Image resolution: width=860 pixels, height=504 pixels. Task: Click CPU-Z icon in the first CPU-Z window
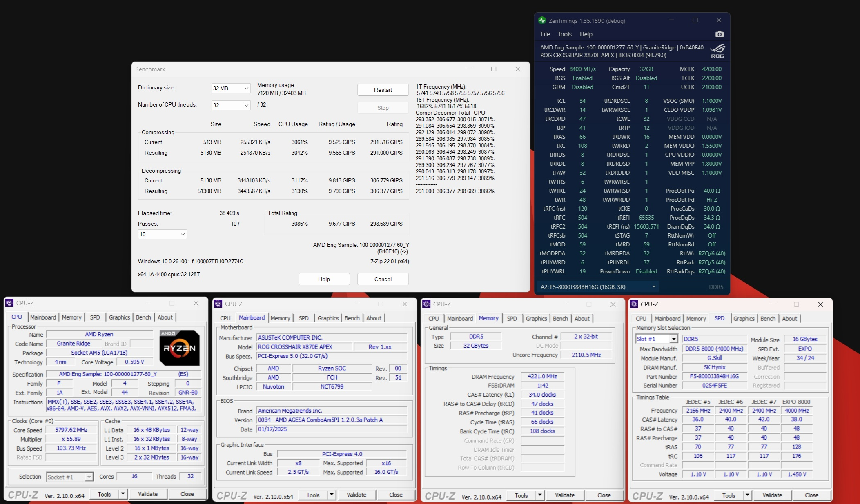pos(10,303)
